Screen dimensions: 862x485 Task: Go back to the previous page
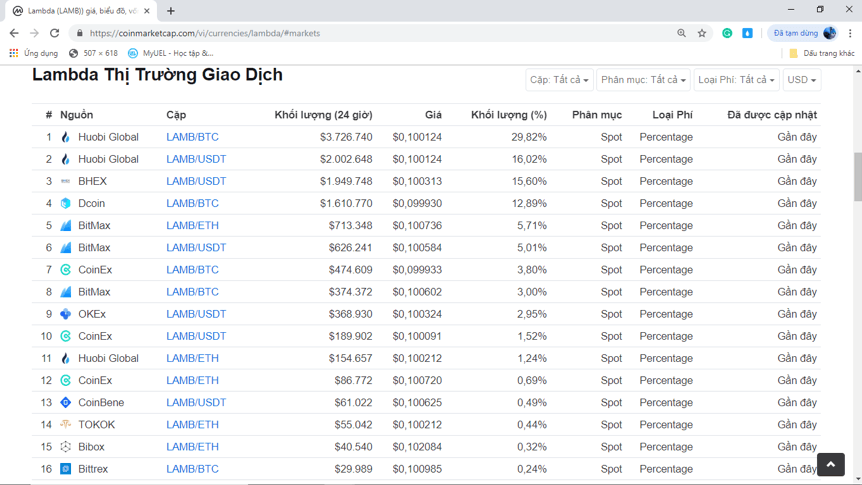coord(14,33)
